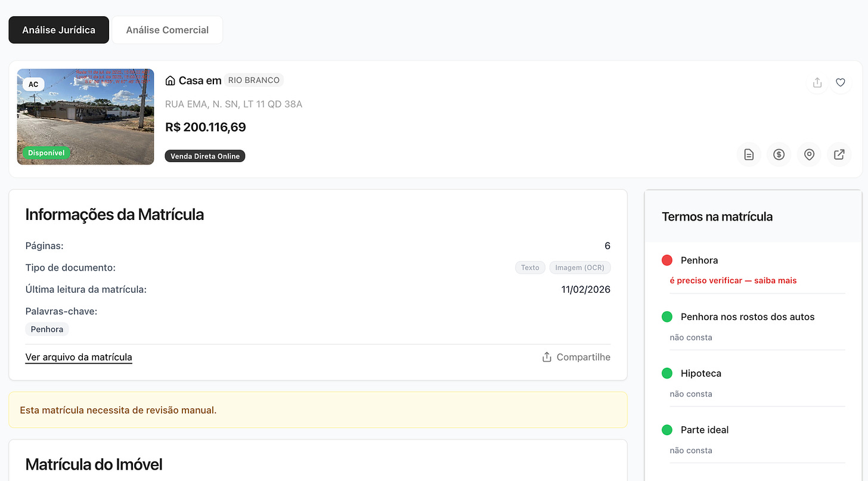This screenshot has height=481, width=868.
Task: Click the address RUA EMA, N. SN
Action: [x=234, y=104]
